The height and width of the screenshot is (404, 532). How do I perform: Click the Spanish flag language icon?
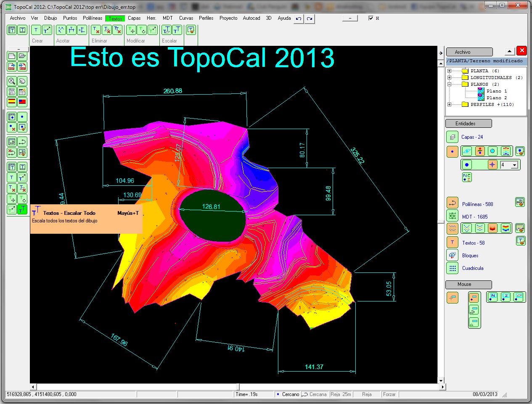pyautogui.click(x=12, y=102)
